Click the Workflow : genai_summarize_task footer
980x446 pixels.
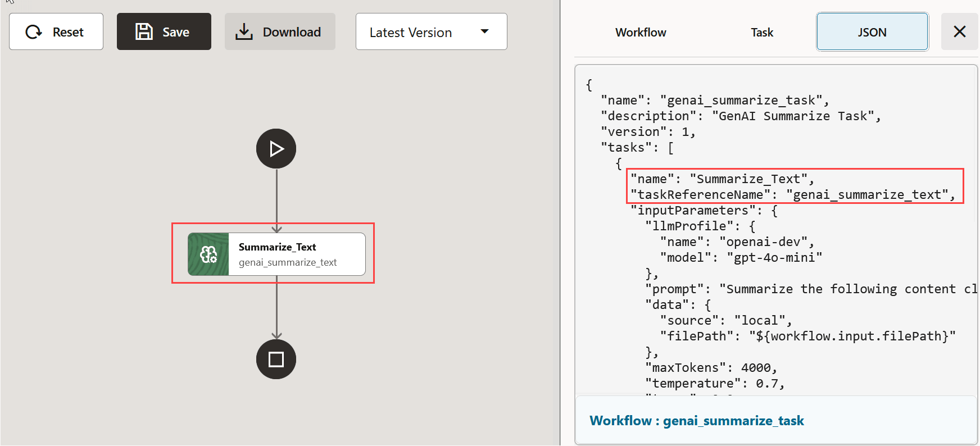(x=697, y=421)
